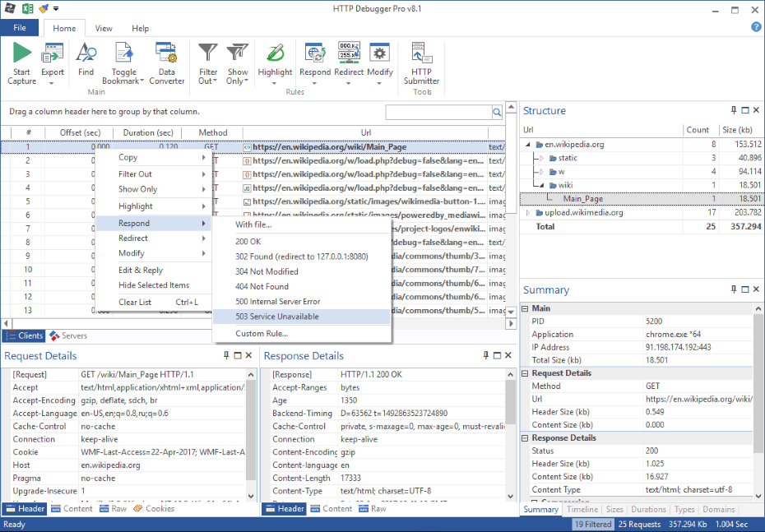Viewport: 765px width, 532px height.
Task: Switch to the Timeline summary tab
Action: pos(582,509)
